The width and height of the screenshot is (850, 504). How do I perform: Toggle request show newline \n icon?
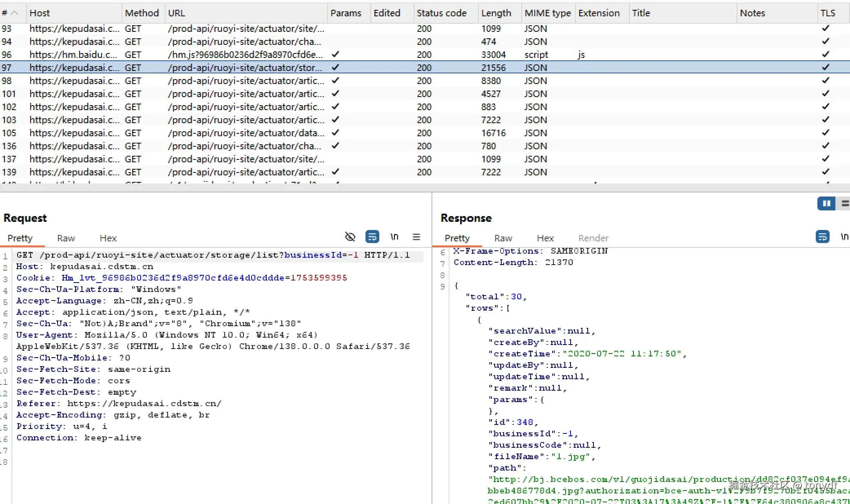pos(394,237)
